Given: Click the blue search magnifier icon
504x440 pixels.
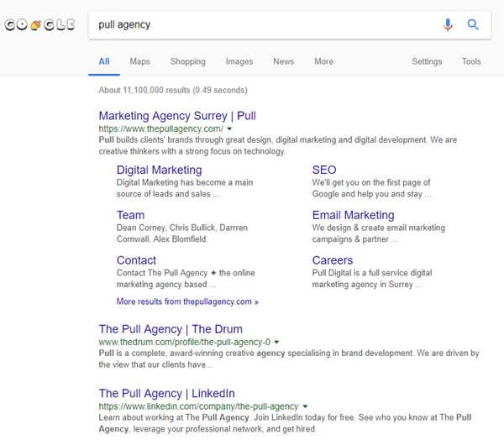Looking at the screenshot, I should point(473,25).
